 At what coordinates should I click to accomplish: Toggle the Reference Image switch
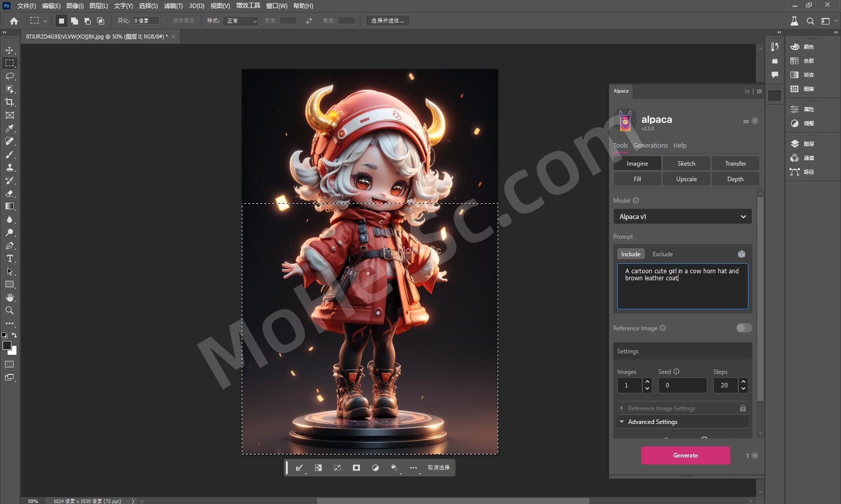[x=744, y=328]
